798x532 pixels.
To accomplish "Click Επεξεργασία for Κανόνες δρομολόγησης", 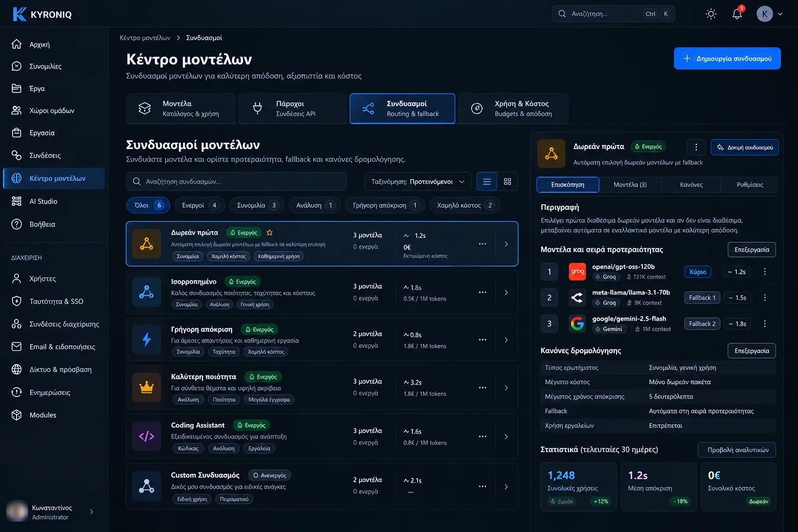I will coord(752,351).
